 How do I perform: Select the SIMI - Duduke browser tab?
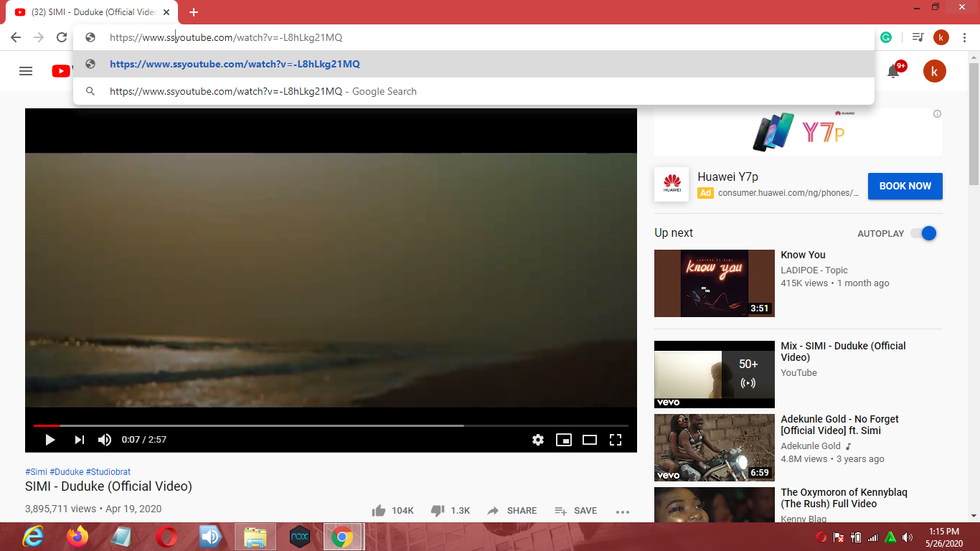pos(93,12)
